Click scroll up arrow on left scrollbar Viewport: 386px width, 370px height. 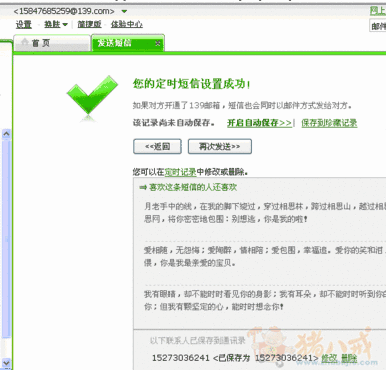[x=6, y=134]
